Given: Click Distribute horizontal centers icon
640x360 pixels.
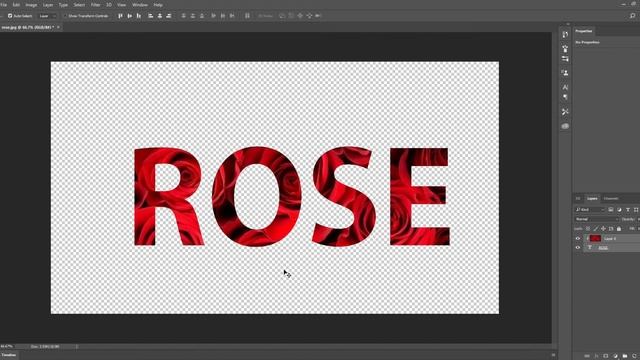Looking at the screenshot, I should tap(223, 16).
